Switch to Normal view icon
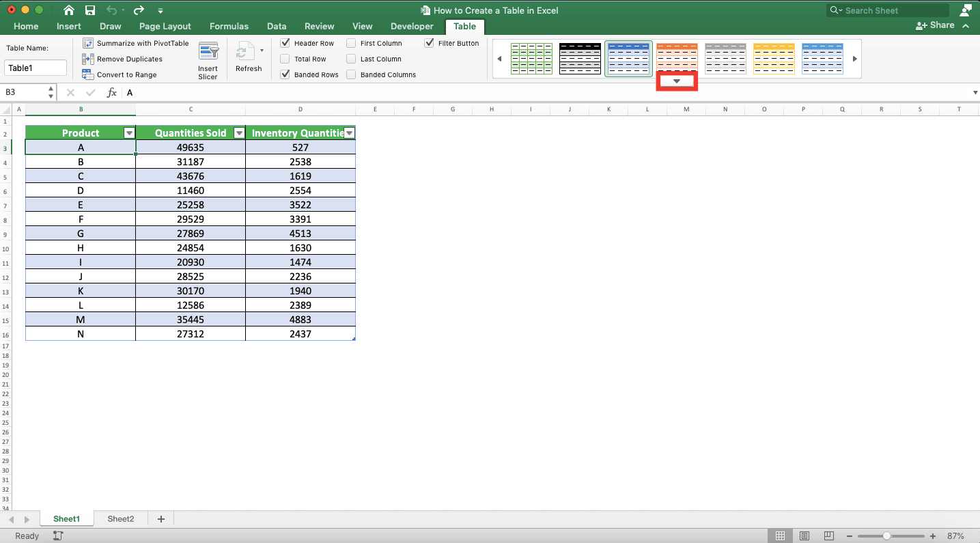Viewport: 980px width, 543px height. tap(781, 536)
